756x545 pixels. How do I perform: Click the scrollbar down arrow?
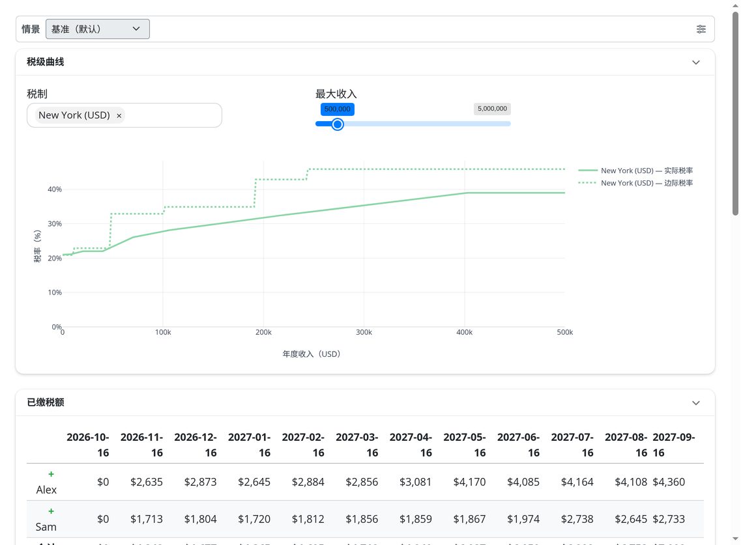pos(735,538)
